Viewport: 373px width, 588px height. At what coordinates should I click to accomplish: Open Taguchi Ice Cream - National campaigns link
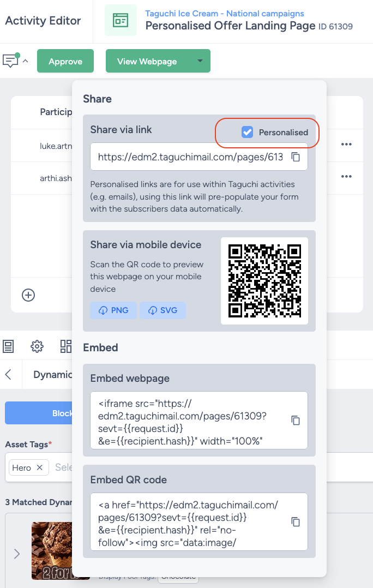click(225, 14)
